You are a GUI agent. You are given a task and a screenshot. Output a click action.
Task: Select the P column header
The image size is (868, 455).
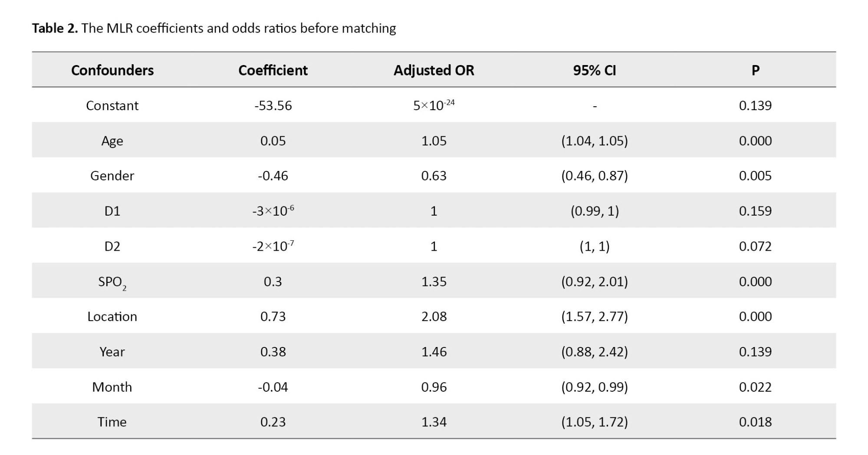(x=755, y=70)
